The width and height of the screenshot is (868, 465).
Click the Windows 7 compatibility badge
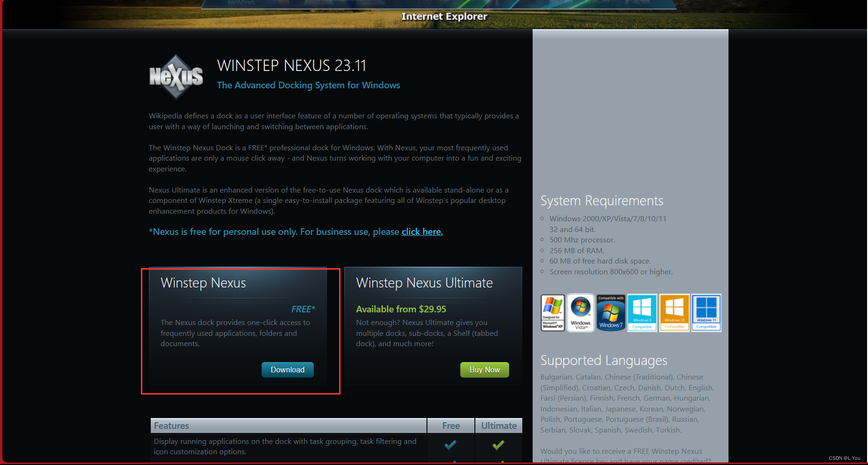(x=611, y=313)
